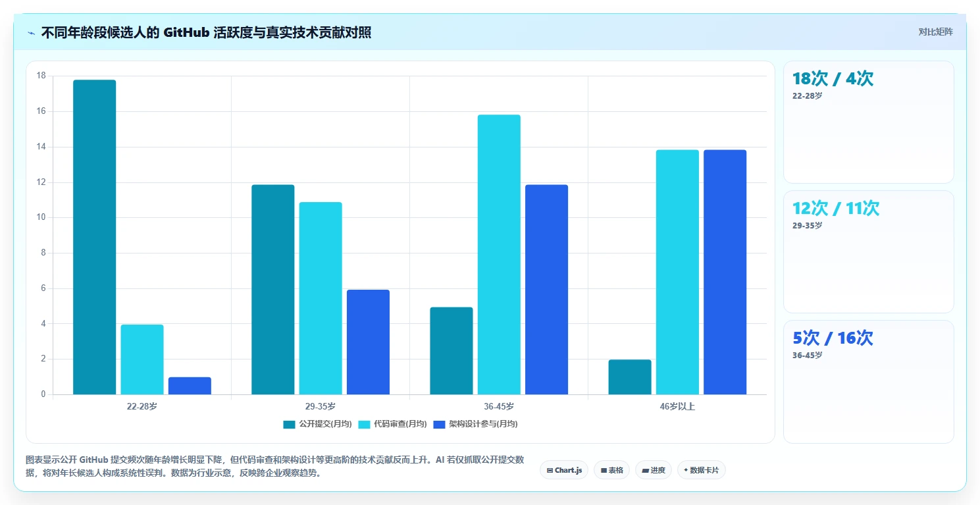This screenshot has height=505, width=980.
Task: Click the y-axis value 18
Action: (41, 76)
